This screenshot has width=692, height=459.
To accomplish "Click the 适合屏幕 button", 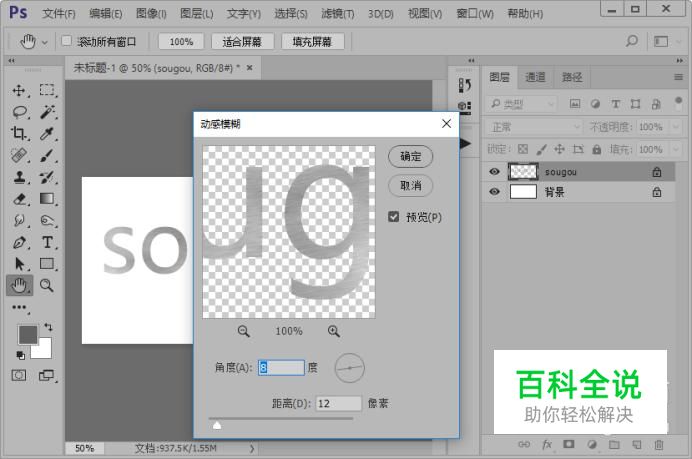I will (242, 41).
